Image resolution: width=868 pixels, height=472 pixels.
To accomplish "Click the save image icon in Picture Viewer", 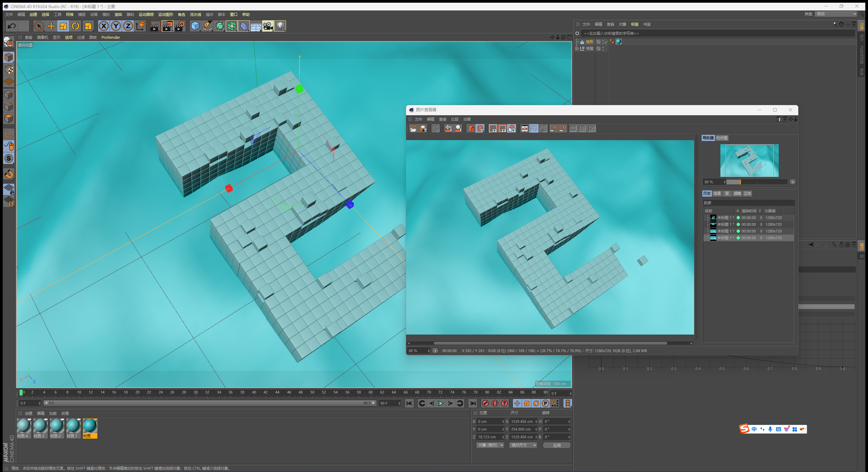I will (423, 128).
